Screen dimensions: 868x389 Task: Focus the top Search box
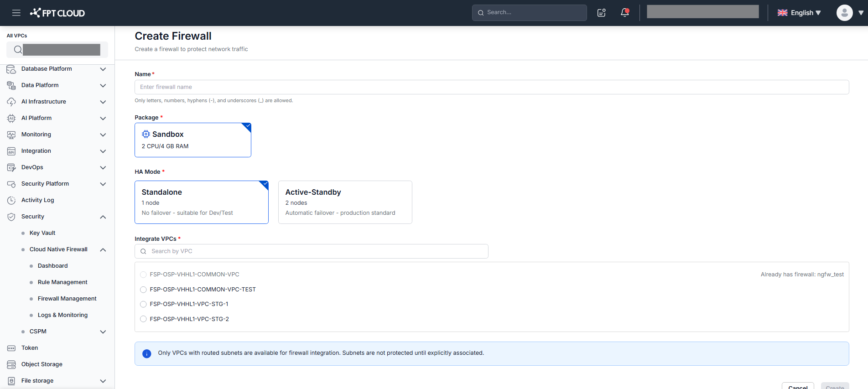click(x=530, y=13)
